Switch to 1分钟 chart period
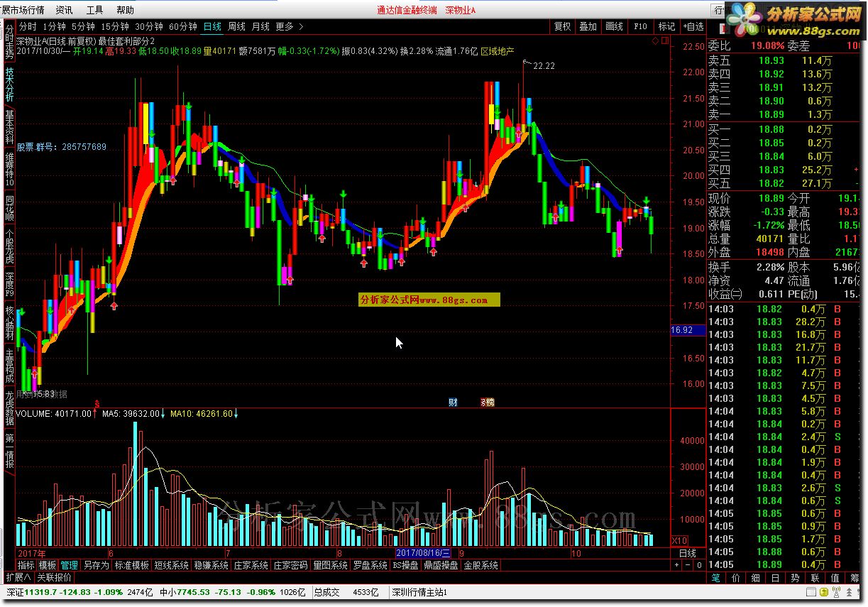868x607 pixels. pyautogui.click(x=54, y=26)
